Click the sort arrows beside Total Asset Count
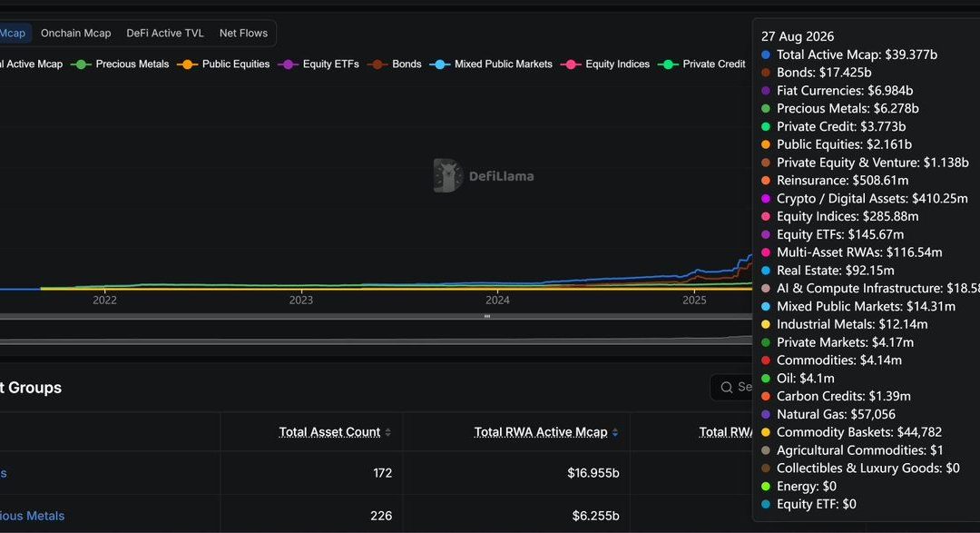The height and width of the screenshot is (533, 980). pyautogui.click(x=388, y=432)
